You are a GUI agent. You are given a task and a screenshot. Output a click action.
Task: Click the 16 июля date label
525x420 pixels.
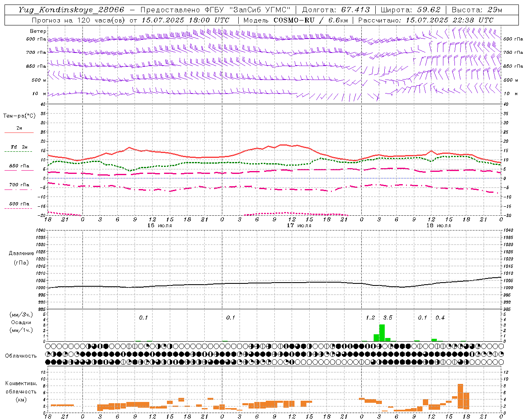click(x=160, y=226)
